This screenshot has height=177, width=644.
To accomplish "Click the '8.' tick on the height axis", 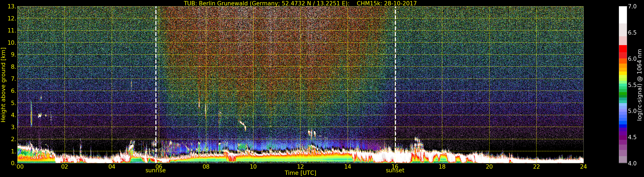I will 13,67.
